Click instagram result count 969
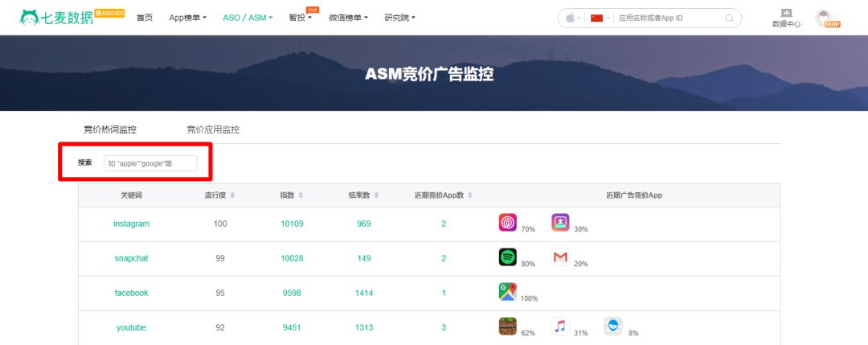Image resolution: width=868 pixels, height=345 pixels. pyautogui.click(x=364, y=224)
